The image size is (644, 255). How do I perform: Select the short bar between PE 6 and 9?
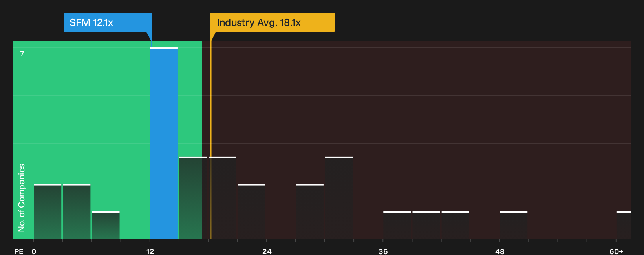tap(106, 225)
